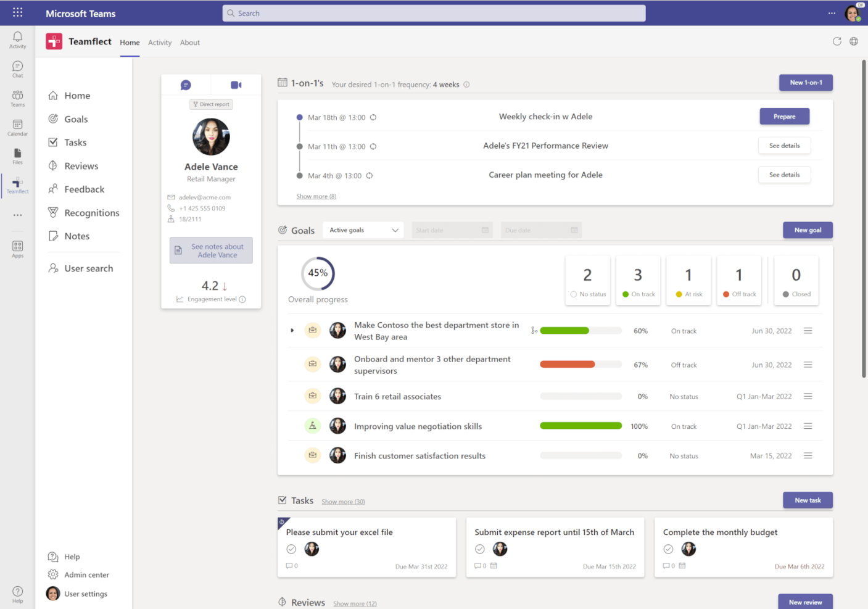Viewport: 868px width, 609px height.
Task: Click the 1-on-1 frequency info icon
Action: (x=466, y=85)
